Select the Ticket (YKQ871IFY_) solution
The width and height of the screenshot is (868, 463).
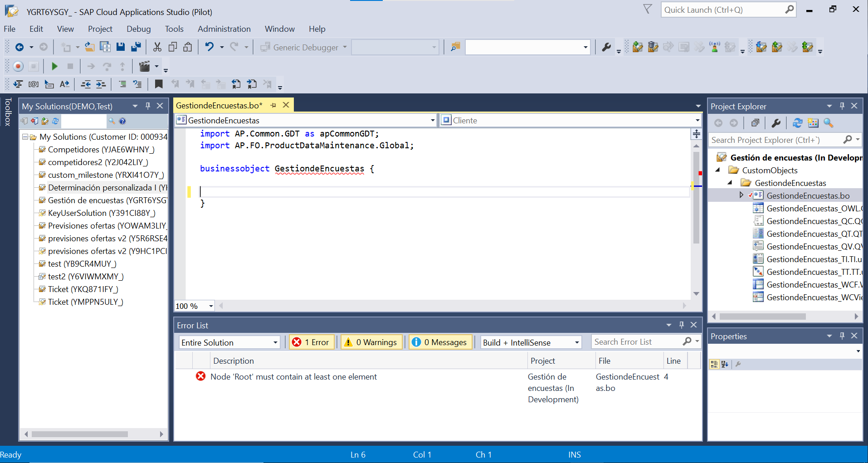click(x=83, y=289)
